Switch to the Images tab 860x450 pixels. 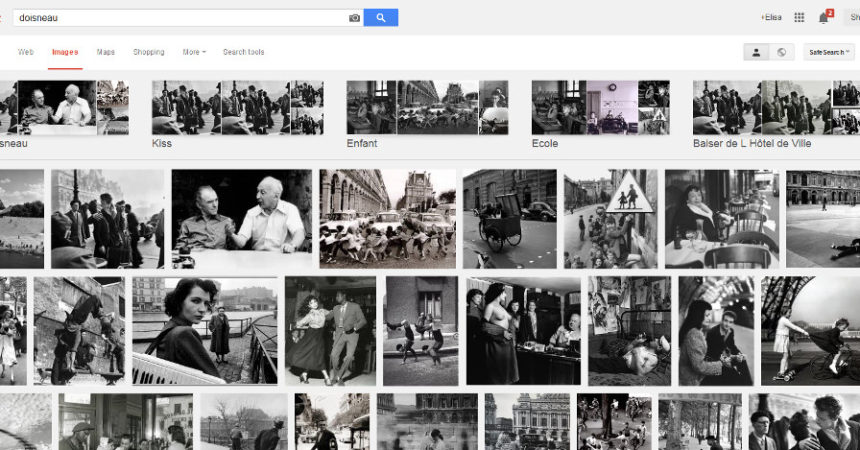[65, 52]
